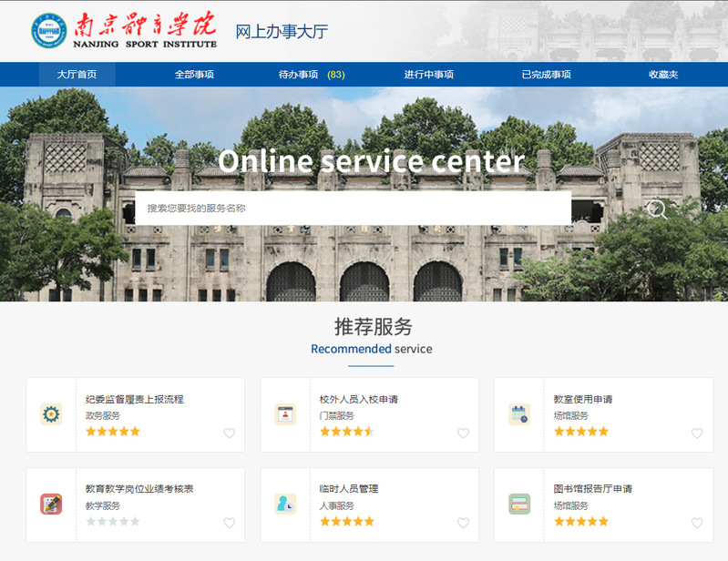Open the 收藏夹 favorites tab
Viewport: 728px width, 561px height.
click(662, 75)
